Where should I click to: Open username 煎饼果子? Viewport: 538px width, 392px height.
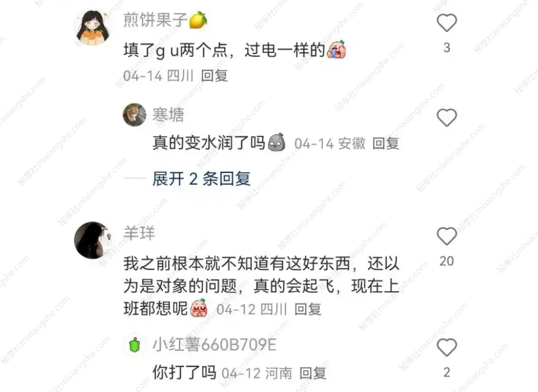point(155,20)
